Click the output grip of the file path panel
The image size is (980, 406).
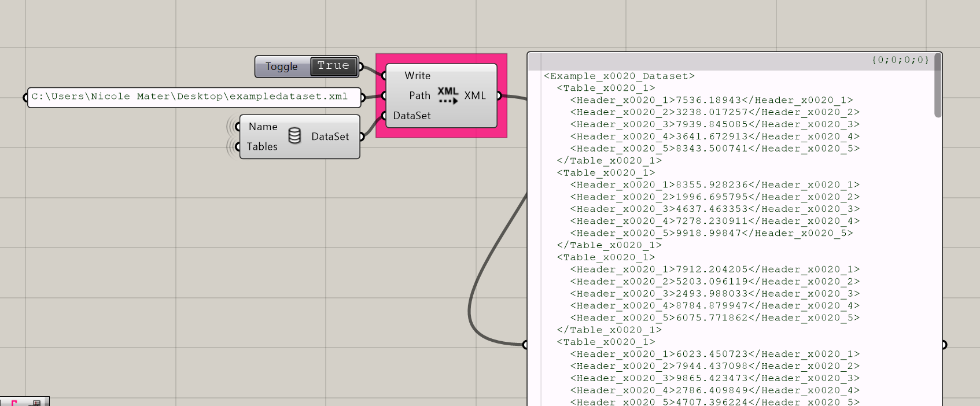tap(363, 97)
